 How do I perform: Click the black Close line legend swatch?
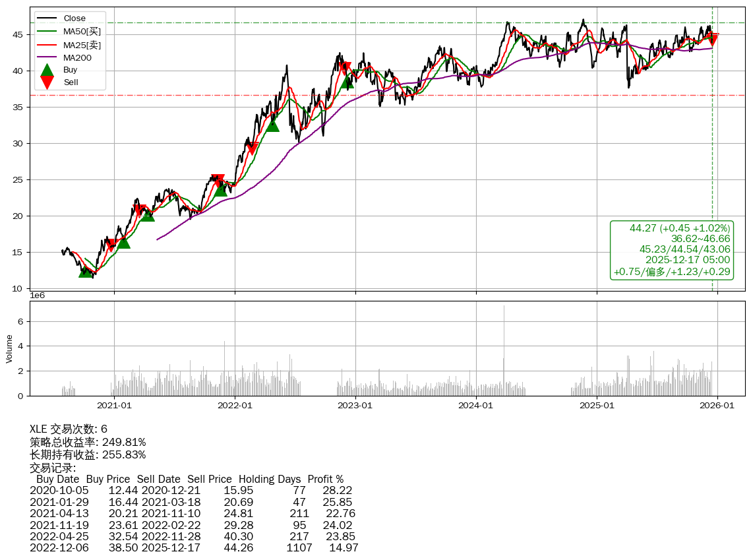(47, 18)
